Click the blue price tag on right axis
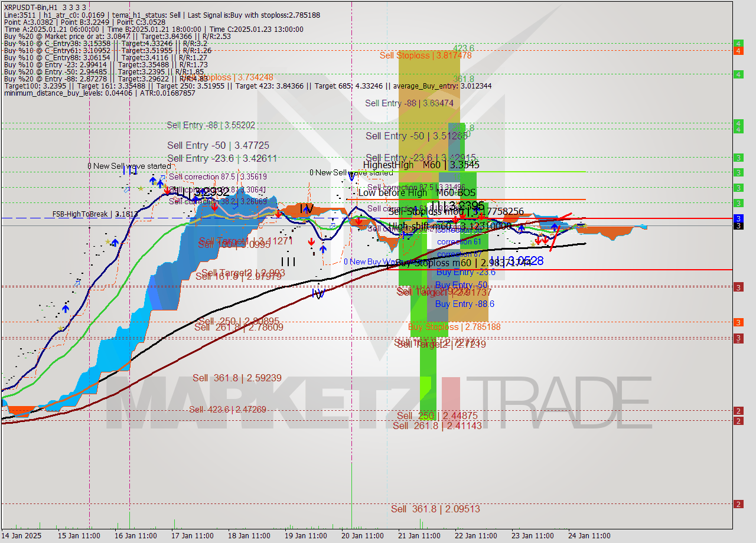 738,218
